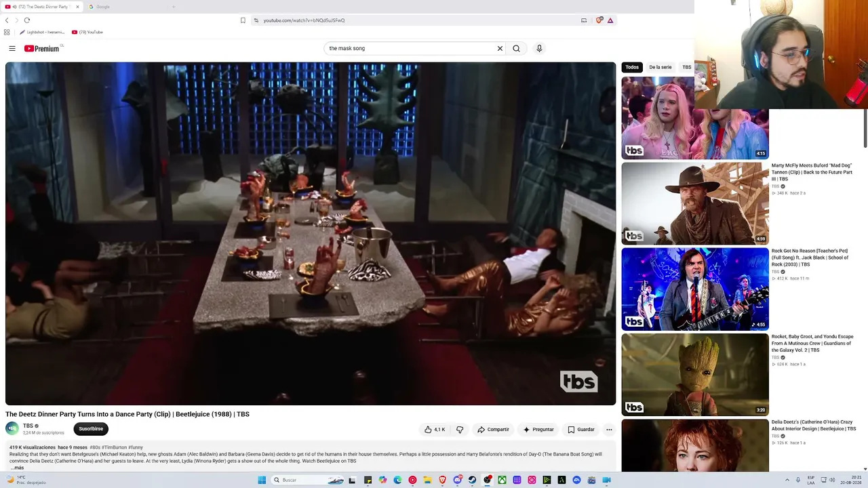Show hidden system tray icons
Viewport: 868px width, 488px height.
[x=787, y=480]
